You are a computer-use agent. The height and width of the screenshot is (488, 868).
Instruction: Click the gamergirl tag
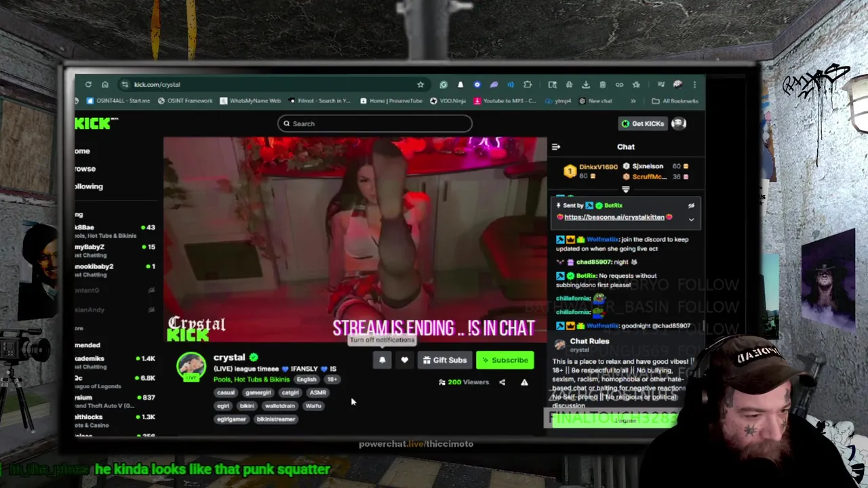click(258, 392)
